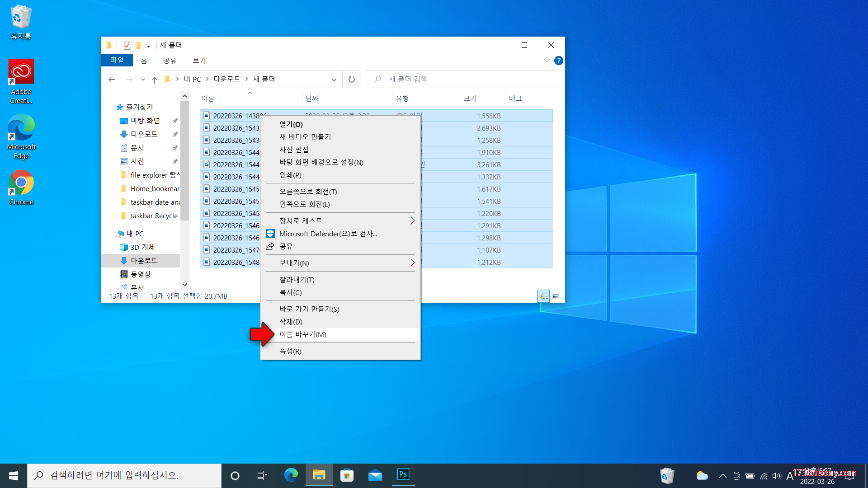
Task: Open the 보기 ribbon tab
Action: pos(199,61)
